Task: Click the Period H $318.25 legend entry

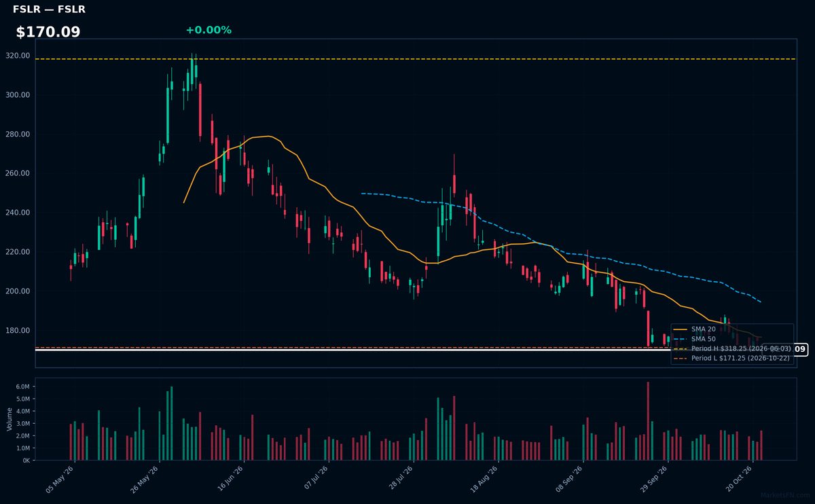Action: tap(732, 348)
